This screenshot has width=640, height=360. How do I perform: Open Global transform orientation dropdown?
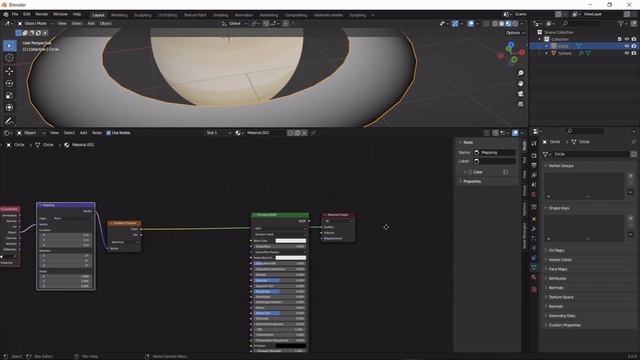[234, 24]
